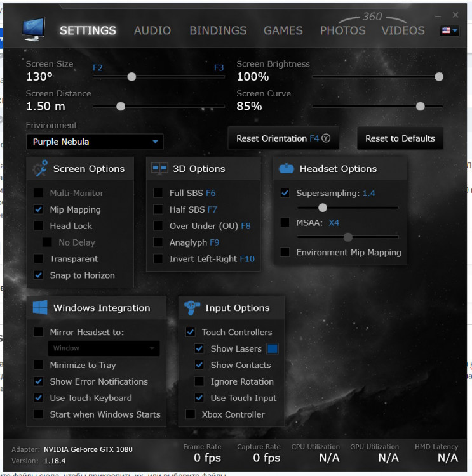Click the NVIDIA GeForce GTX 1080 adapter text
Screen dimensions: 472x476
pos(88,449)
